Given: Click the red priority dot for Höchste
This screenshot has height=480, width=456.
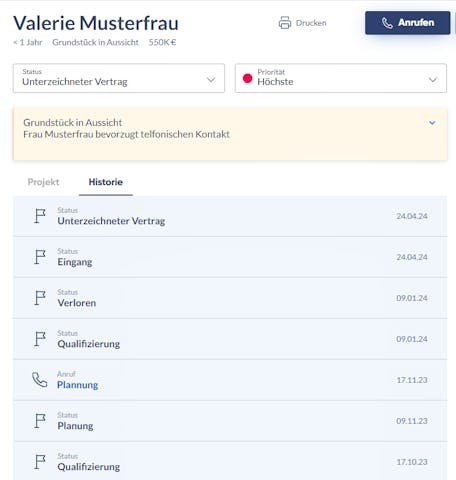Looking at the screenshot, I should coord(248,78).
